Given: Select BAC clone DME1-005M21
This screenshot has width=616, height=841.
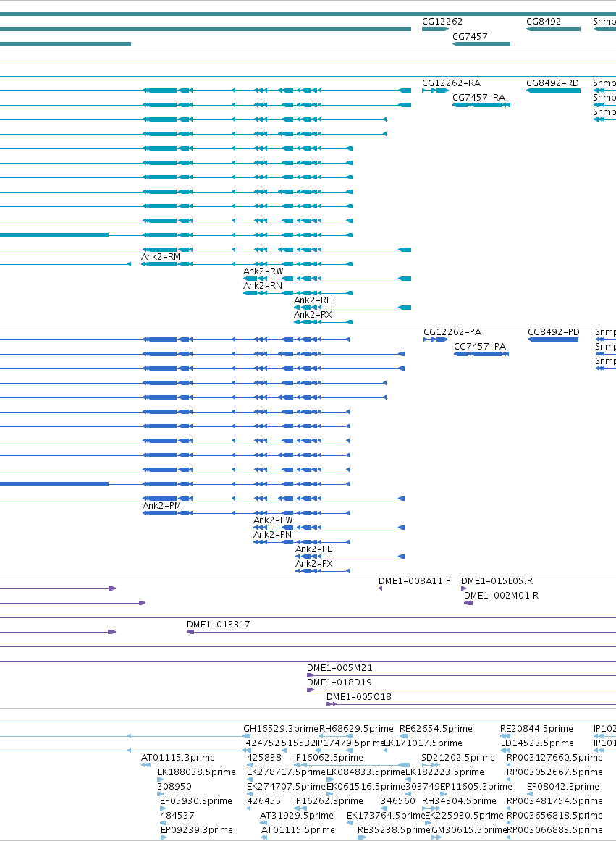Looking at the screenshot, I should click(x=339, y=668).
